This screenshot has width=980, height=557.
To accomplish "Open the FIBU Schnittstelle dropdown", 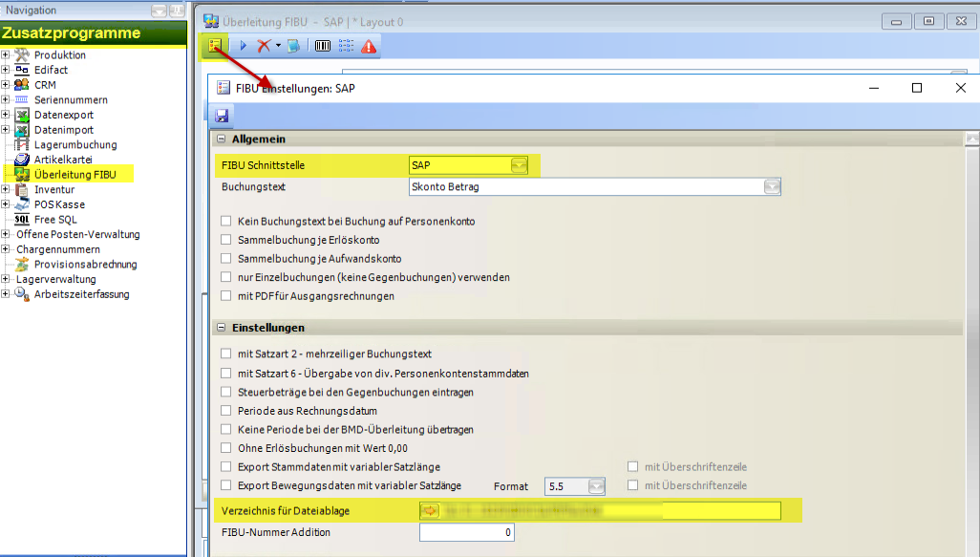I will pyautogui.click(x=519, y=165).
